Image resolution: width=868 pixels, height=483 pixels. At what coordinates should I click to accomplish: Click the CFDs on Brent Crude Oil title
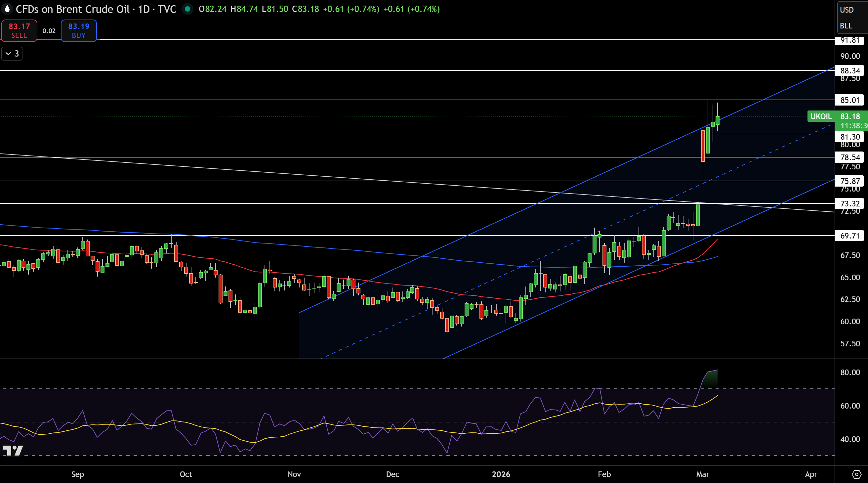click(72, 9)
